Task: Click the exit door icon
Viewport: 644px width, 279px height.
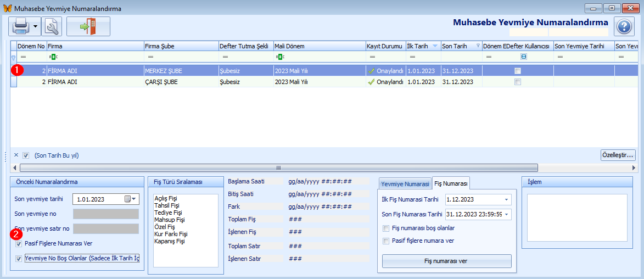Action: (88, 26)
